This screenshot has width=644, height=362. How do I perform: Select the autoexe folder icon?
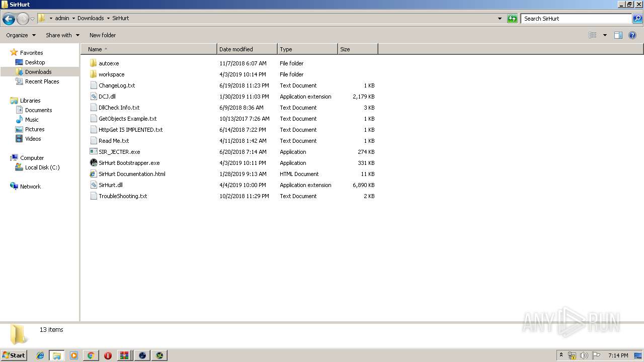(94, 63)
